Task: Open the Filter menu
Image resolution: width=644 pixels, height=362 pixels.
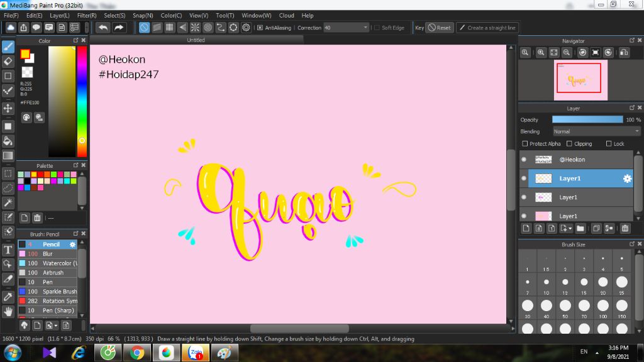Action: click(87, 15)
